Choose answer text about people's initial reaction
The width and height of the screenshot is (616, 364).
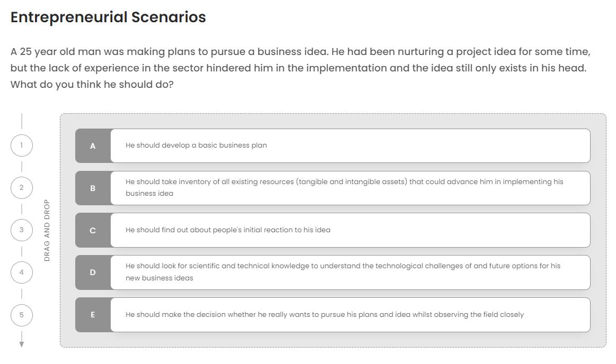point(228,230)
